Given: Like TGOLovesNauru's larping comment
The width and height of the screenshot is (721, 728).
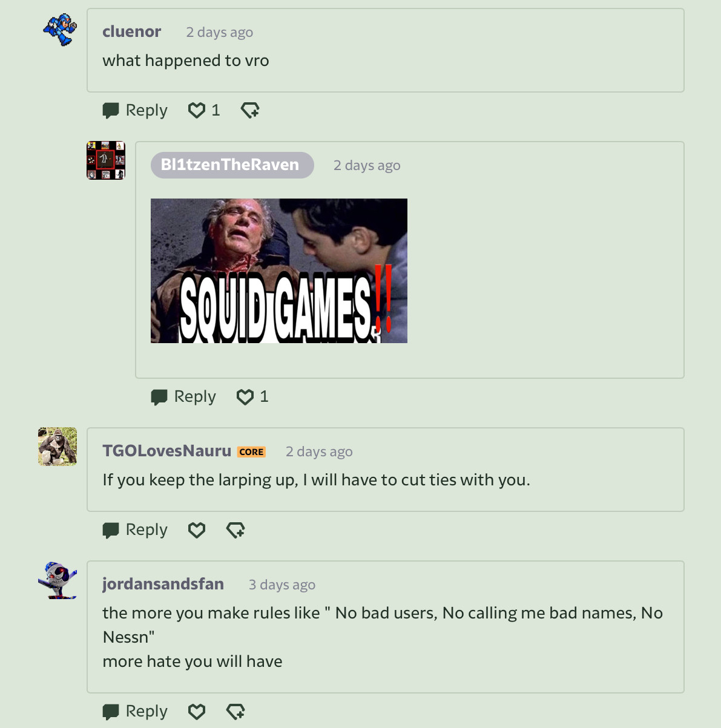Looking at the screenshot, I should tap(197, 530).
